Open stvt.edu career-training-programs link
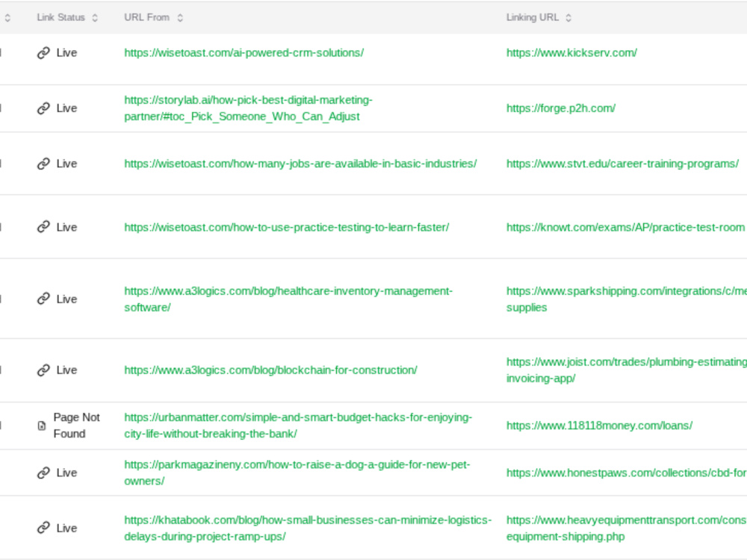747x560 pixels. point(623,164)
